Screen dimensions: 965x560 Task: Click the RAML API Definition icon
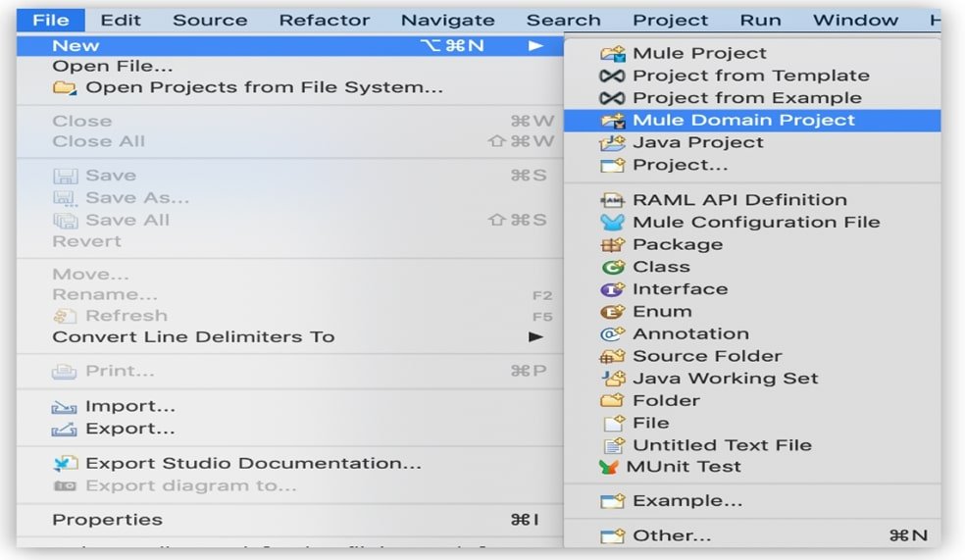[x=612, y=200]
